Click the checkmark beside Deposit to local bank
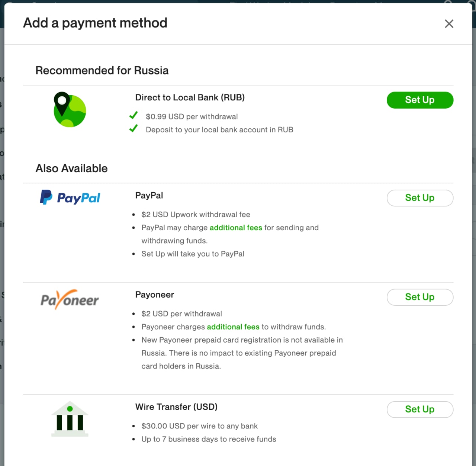The image size is (476, 466). 134,129
